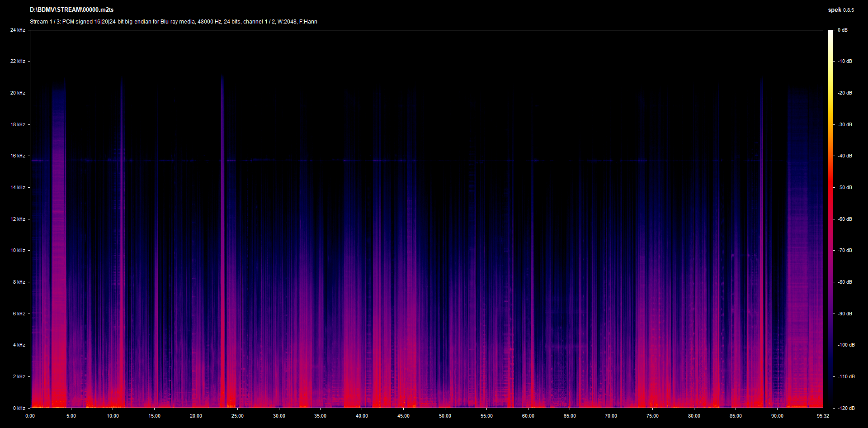Click the -30 dB level label
The image size is (868, 428).
844,124
